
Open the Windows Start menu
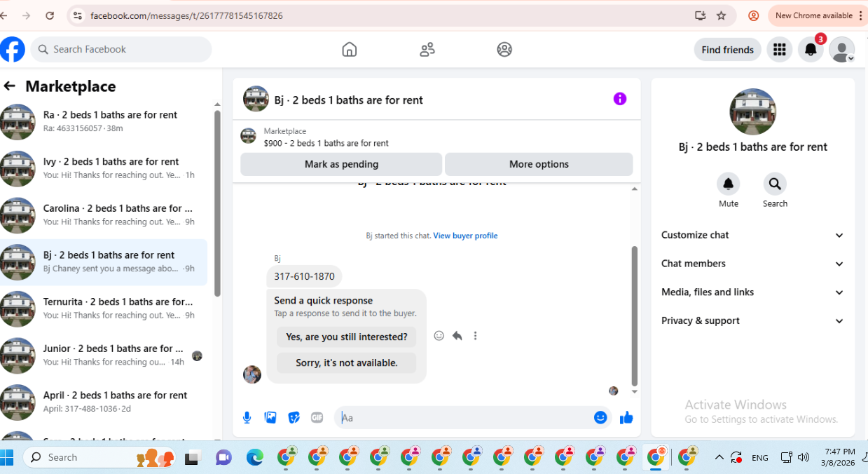[7, 457]
